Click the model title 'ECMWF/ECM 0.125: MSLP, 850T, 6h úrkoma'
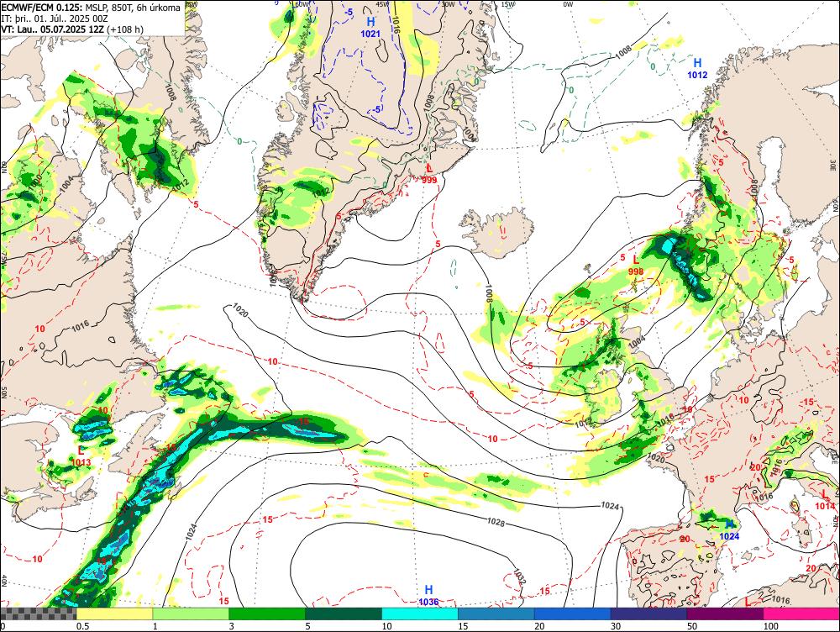840x632 pixels. click(x=91, y=8)
